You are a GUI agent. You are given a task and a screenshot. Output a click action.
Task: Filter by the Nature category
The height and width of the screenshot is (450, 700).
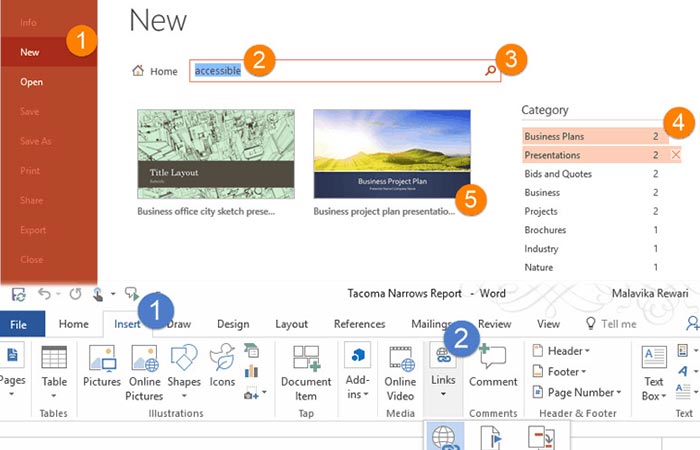pos(595,267)
